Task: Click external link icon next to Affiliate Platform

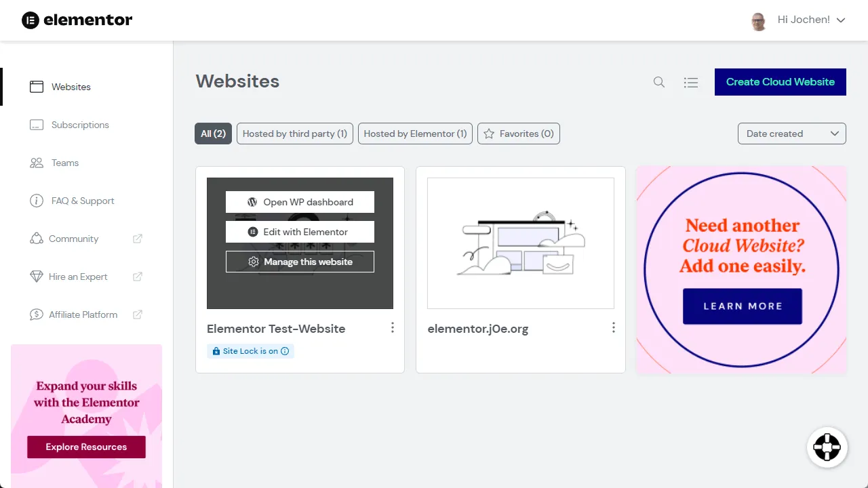Action: coord(138,314)
